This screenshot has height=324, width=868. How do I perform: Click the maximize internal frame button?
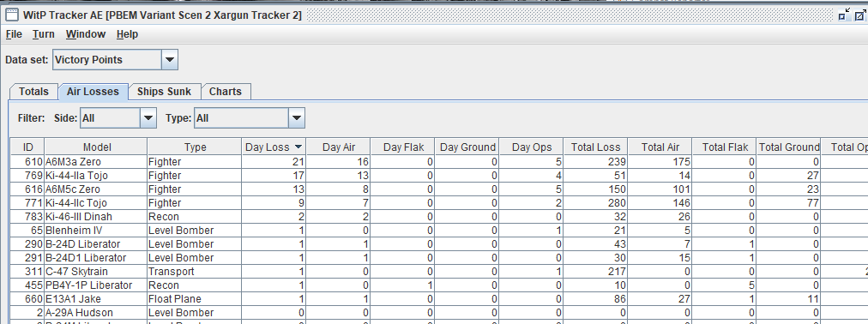tap(861, 15)
